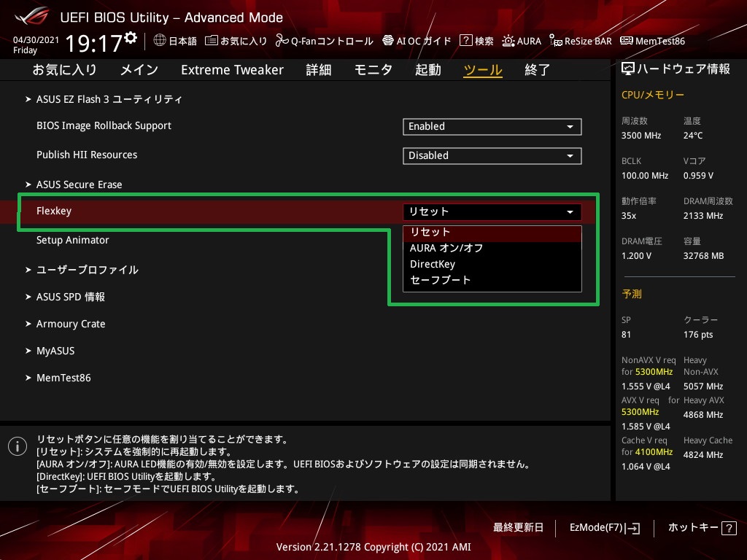Viewport: 747px width, 560px height.
Task: Launch MemTest86 from top toolbar icon
Action: tap(627, 41)
